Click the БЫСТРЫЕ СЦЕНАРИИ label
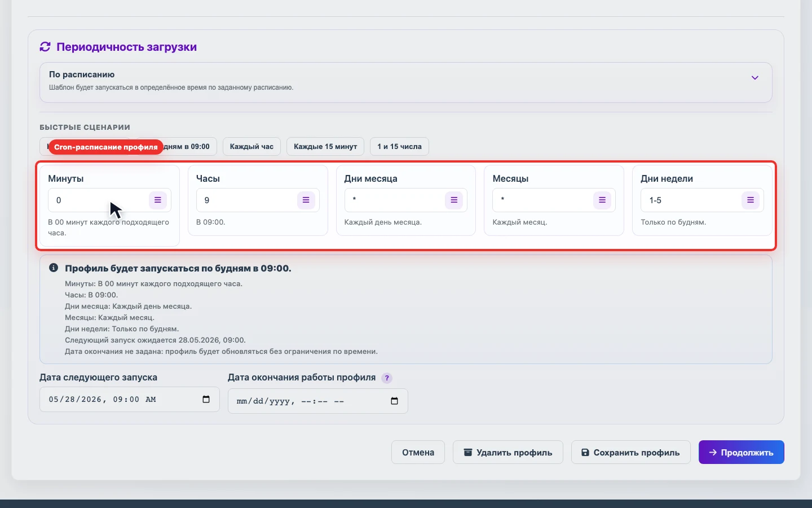 pyautogui.click(x=85, y=128)
